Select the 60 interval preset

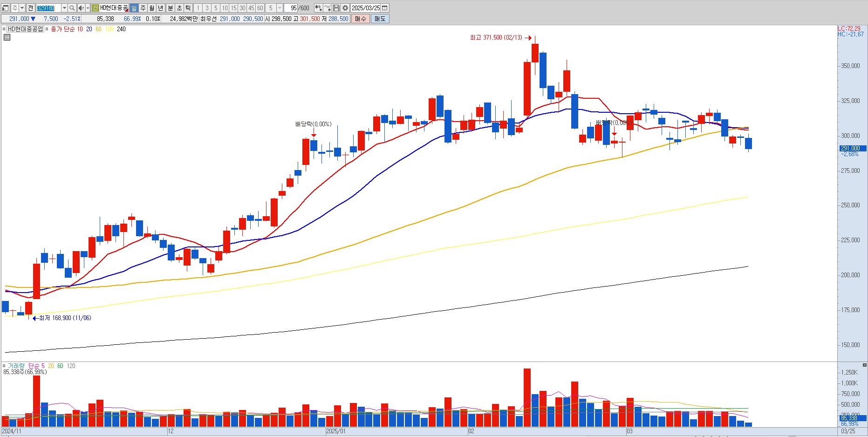click(260, 8)
